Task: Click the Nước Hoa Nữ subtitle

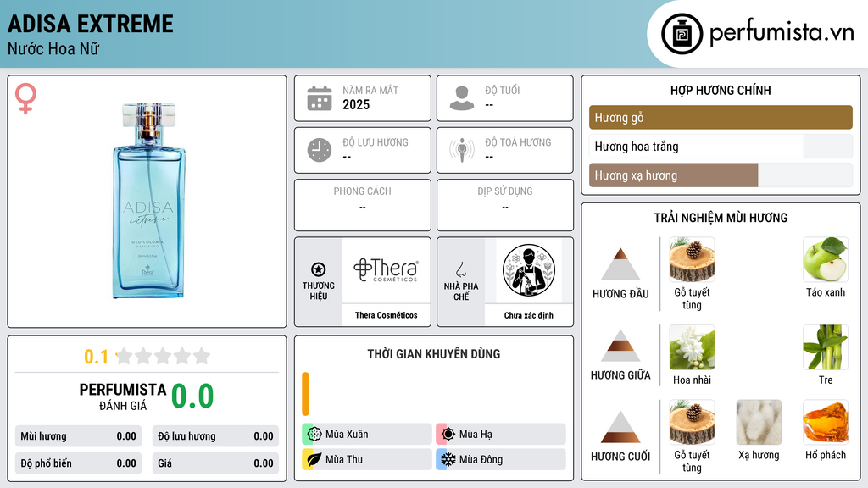Action: pyautogui.click(x=53, y=48)
